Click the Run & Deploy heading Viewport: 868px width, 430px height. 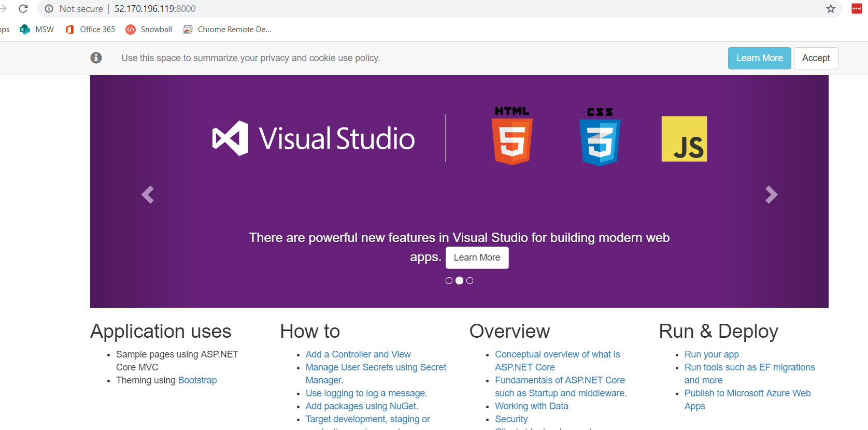pyautogui.click(x=718, y=332)
